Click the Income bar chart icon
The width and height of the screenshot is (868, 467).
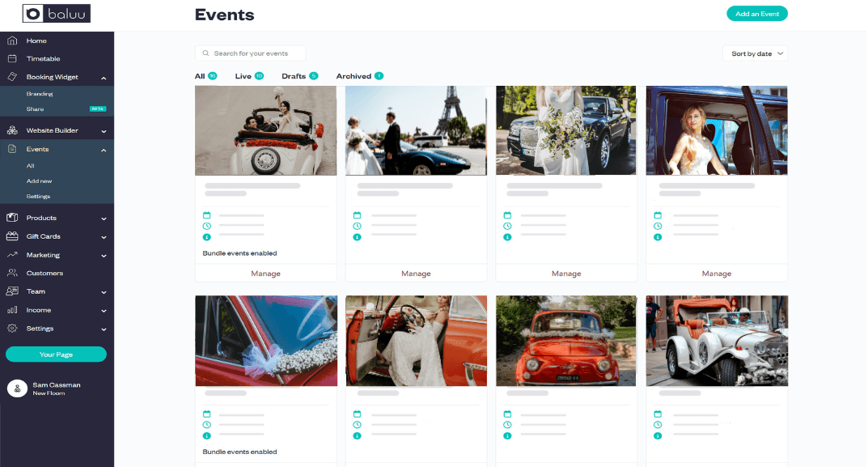12,310
